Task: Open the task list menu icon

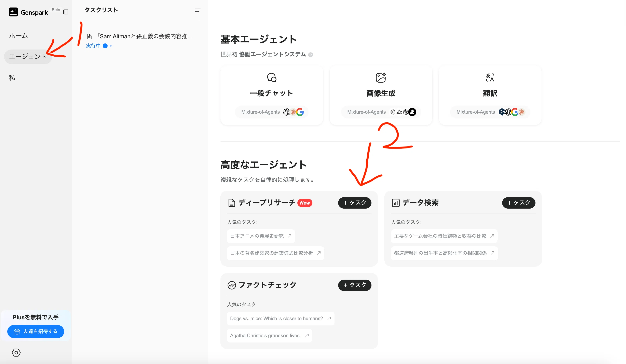Action: point(198,10)
